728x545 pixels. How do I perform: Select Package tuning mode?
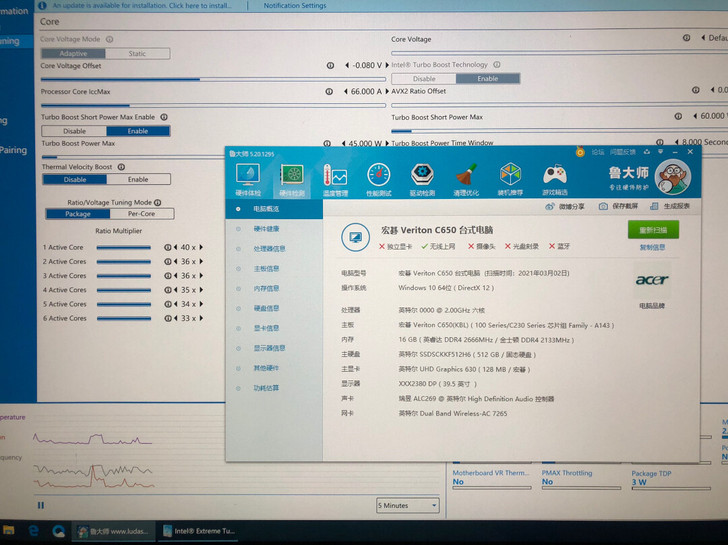tap(78, 214)
